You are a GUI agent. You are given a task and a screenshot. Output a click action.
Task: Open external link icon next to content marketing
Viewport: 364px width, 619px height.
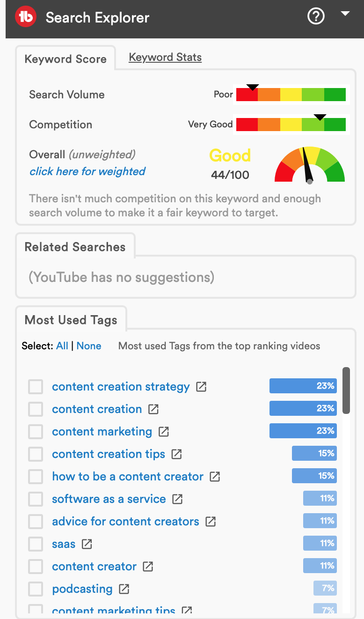tap(164, 432)
